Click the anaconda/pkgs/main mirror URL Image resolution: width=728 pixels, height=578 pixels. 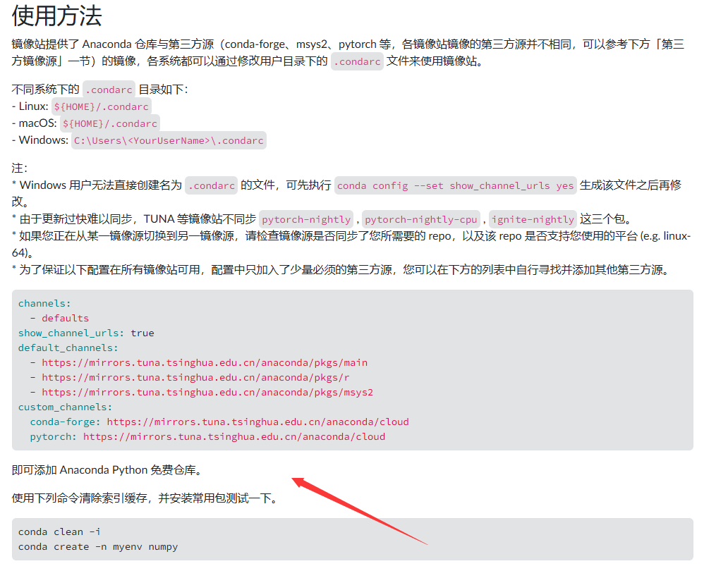(x=205, y=363)
